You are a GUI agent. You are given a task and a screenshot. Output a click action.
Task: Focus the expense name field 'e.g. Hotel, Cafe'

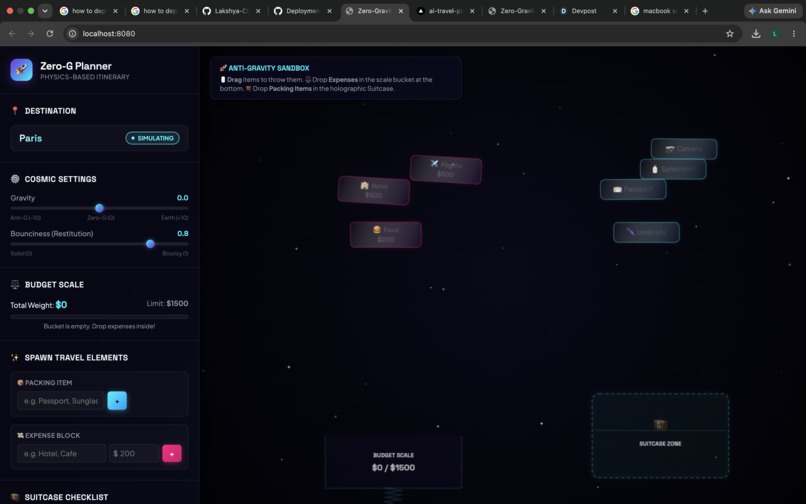coord(62,454)
